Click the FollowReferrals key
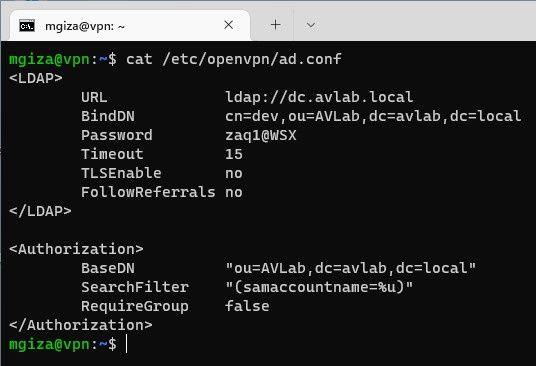536x366 pixels. pos(148,192)
